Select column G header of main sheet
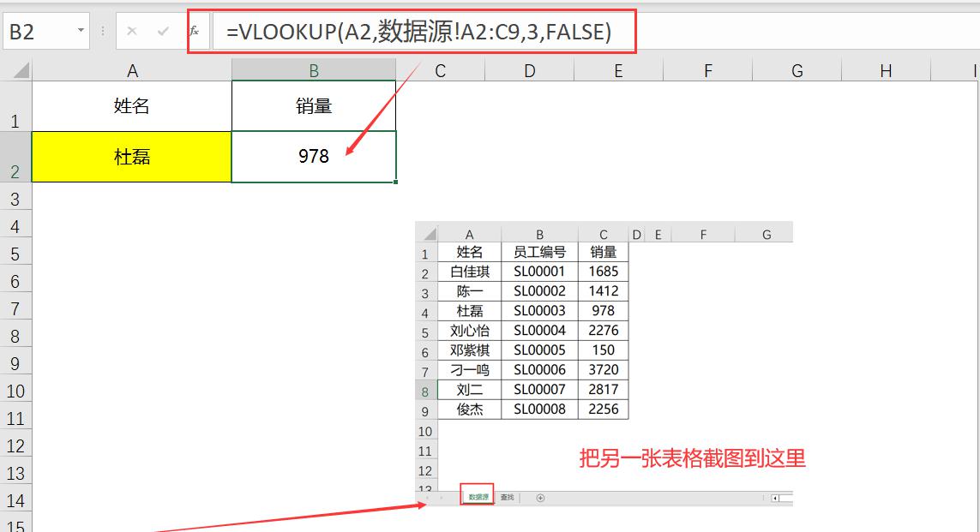 (x=797, y=70)
